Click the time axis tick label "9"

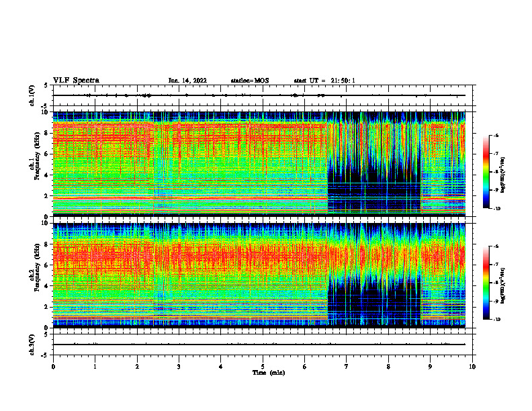pyautogui.click(x=430, y=367)
